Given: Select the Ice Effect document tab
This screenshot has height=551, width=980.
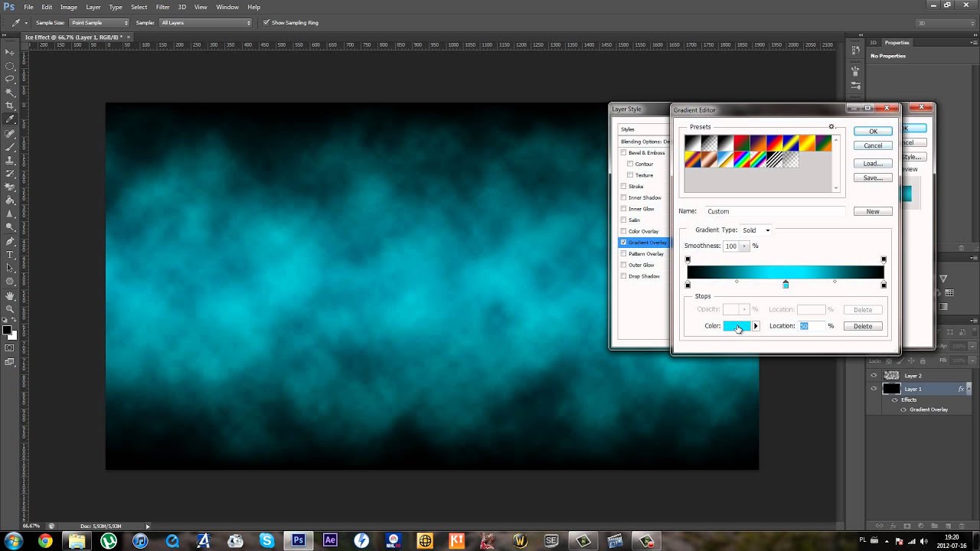Looking at the screenshot, I should click(77, 37).
